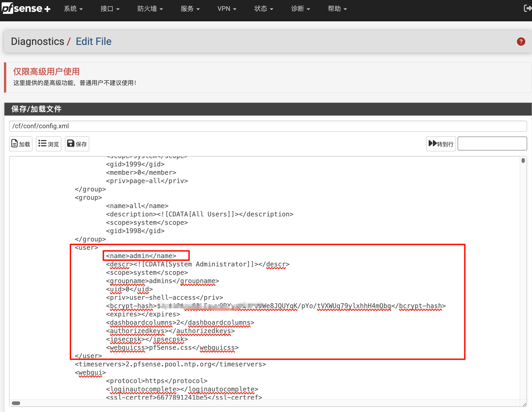
Task: Click the 保存 save disk button
Action: pyautogui.click(x=77, y=144)
